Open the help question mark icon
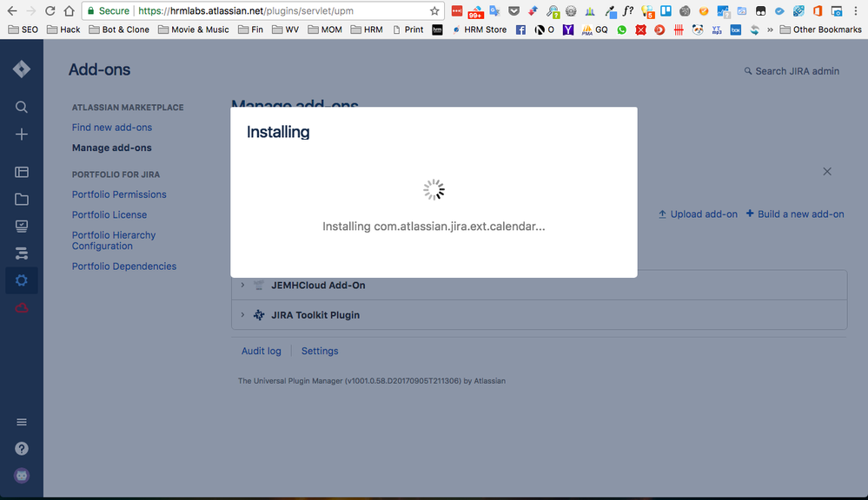868x500 pixels. (22, 449)
